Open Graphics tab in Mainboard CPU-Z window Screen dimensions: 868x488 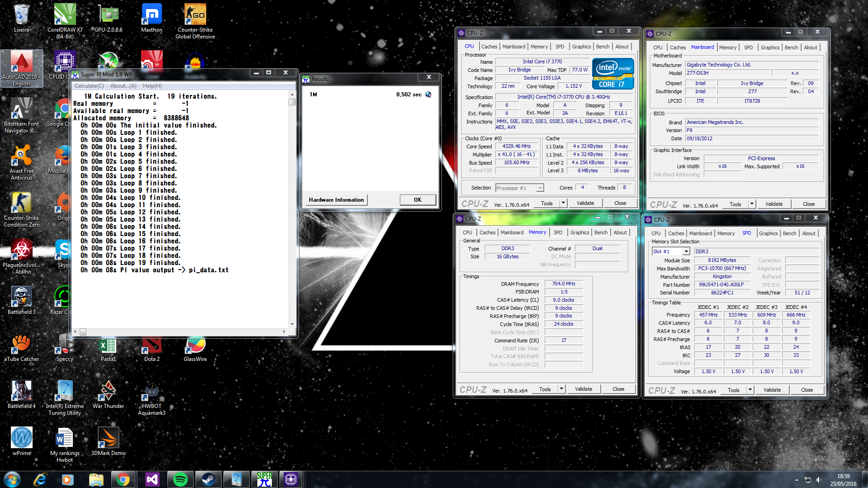click(x=770, y=47)
